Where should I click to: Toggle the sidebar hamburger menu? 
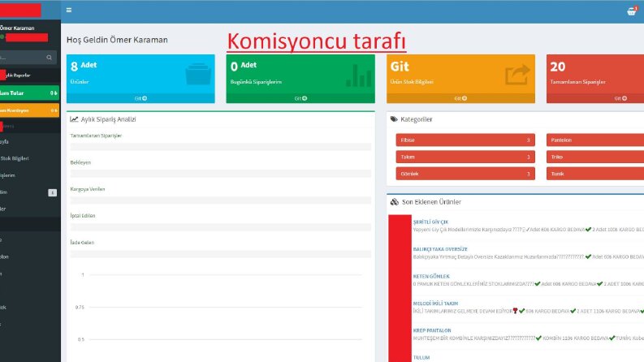(x=69, y=10)
